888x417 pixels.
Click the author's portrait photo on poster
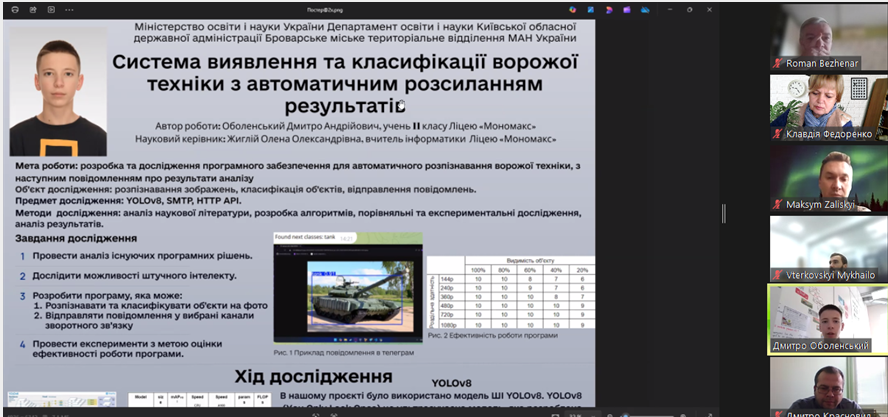click(58, 91)
